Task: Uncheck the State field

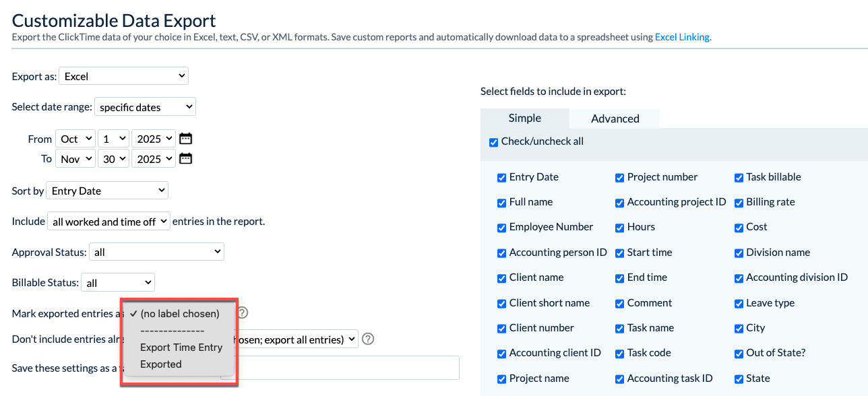Action: (x=739, y=379)
